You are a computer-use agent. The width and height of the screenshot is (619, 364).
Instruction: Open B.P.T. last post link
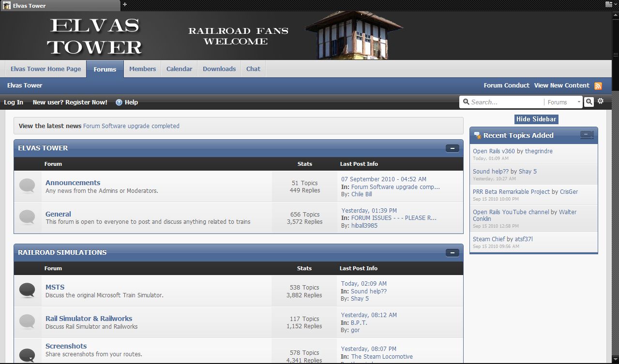tap(359, 322)
